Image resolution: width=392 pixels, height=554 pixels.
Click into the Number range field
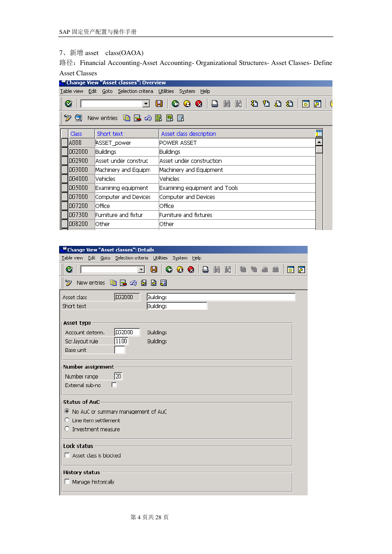click(118, 376)
